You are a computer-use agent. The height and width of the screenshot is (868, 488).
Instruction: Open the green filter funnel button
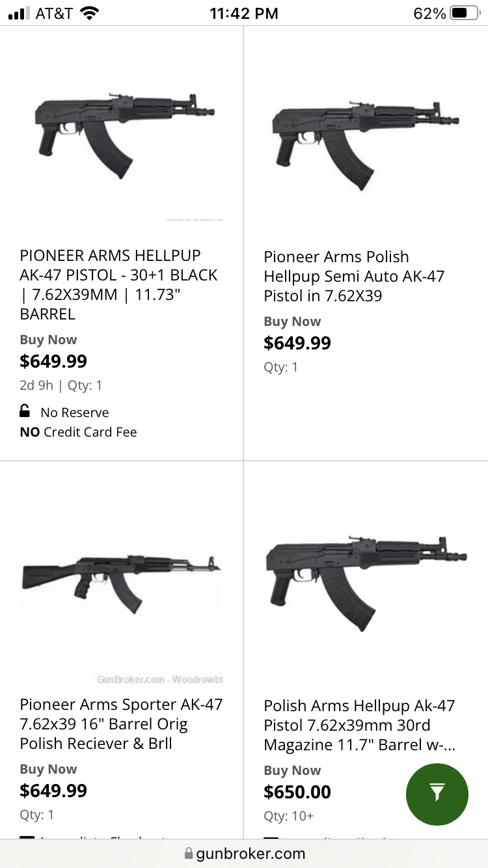coord(437,794)
